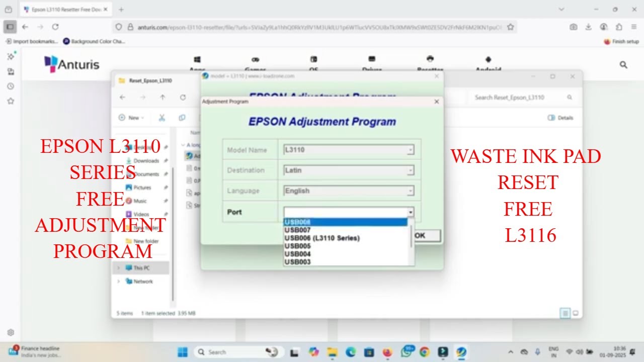Open the Model Name L3110 dropdown
The width and height of the screenshot is (644, 362).
349,150
